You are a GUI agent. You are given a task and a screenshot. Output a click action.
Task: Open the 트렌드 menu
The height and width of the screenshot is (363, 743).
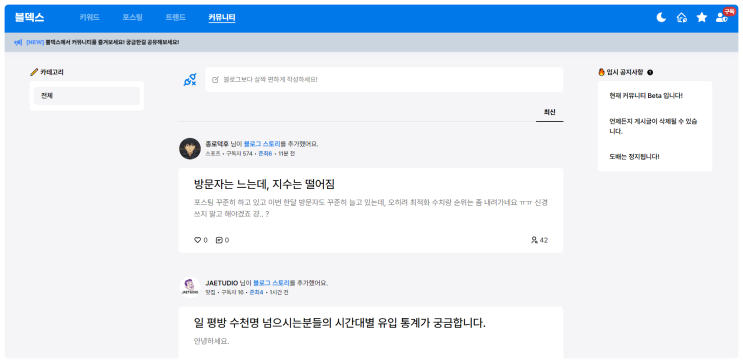[175, 18]
